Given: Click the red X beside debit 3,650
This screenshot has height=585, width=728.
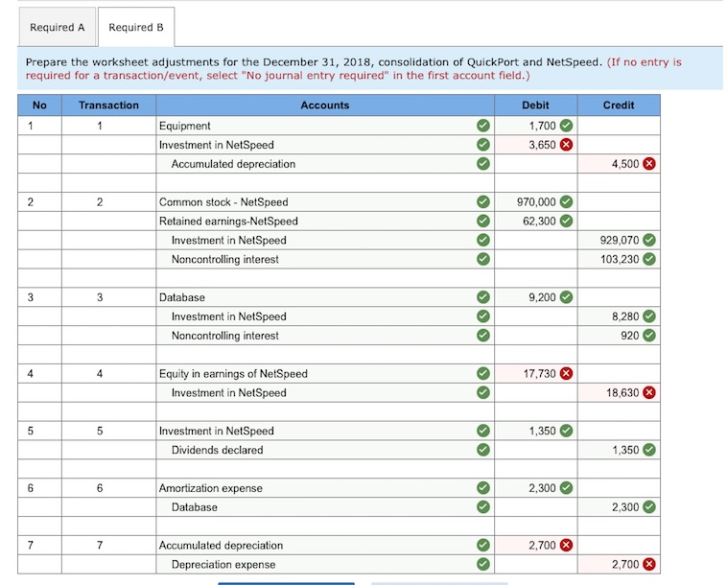Looking at the screenshot, I should pyautogui.click(x=566, y=145).
